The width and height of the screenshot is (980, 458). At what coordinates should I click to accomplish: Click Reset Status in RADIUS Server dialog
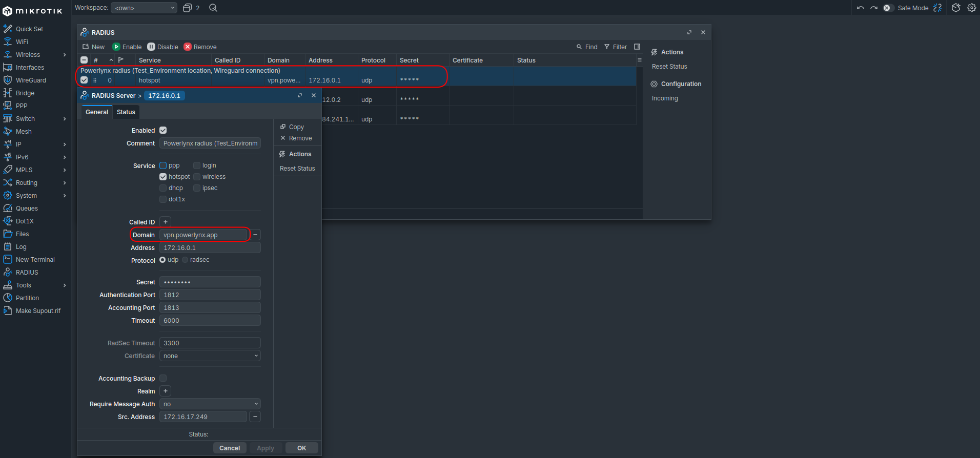[x=297, y=169]
